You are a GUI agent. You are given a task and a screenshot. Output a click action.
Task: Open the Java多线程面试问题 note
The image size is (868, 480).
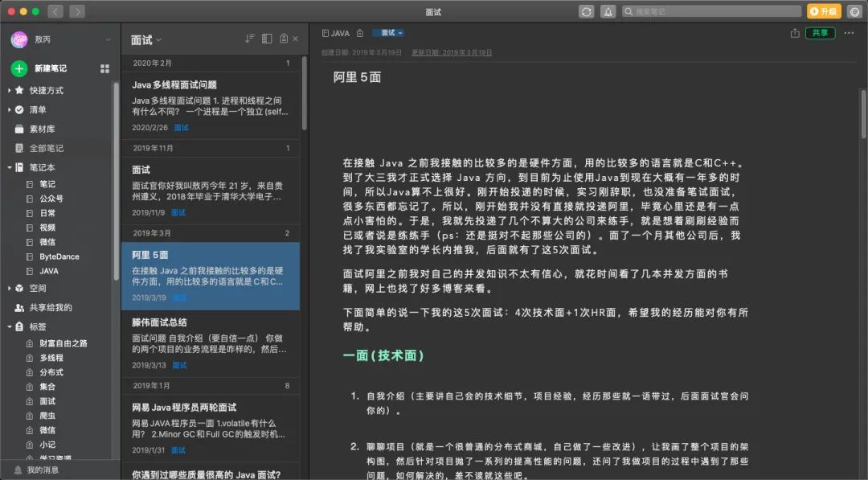(x=211, y=105)
